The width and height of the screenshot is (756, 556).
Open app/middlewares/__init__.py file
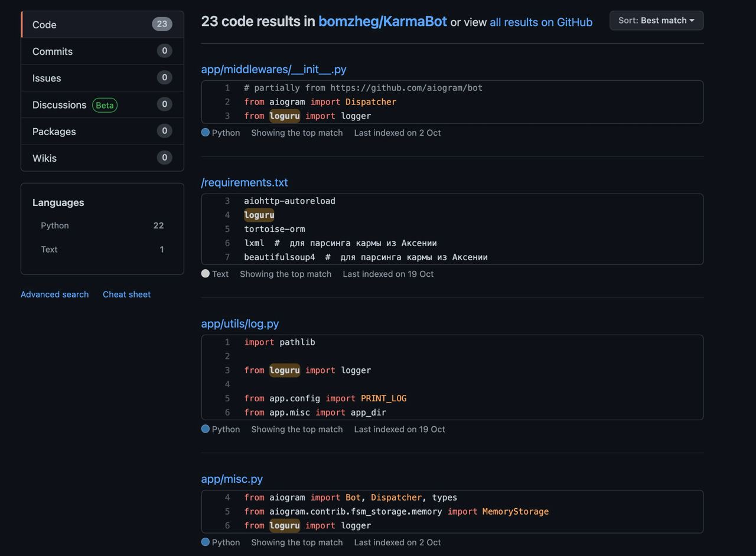(x=273, y=69)
